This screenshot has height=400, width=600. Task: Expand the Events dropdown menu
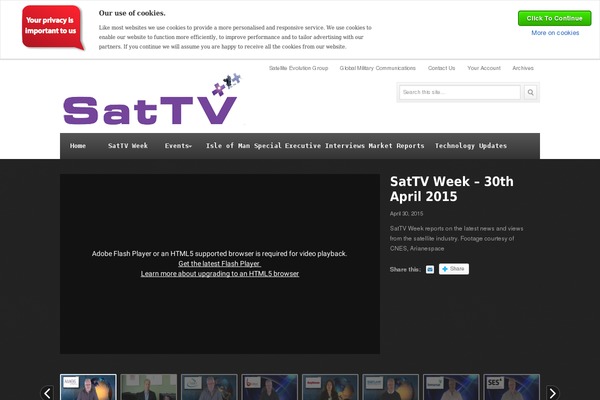[x=178, y=146]
